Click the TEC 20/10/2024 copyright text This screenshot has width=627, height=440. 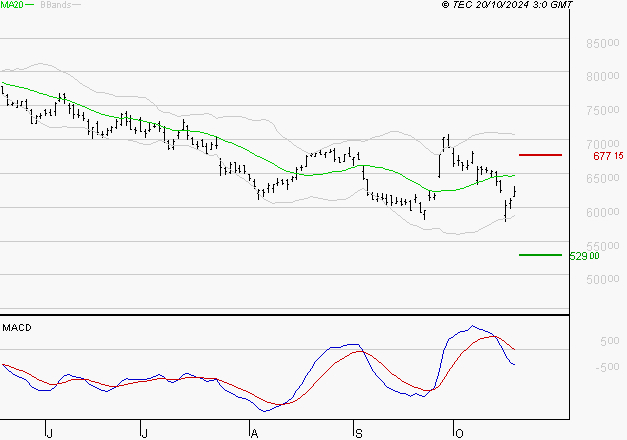(507, 5)
